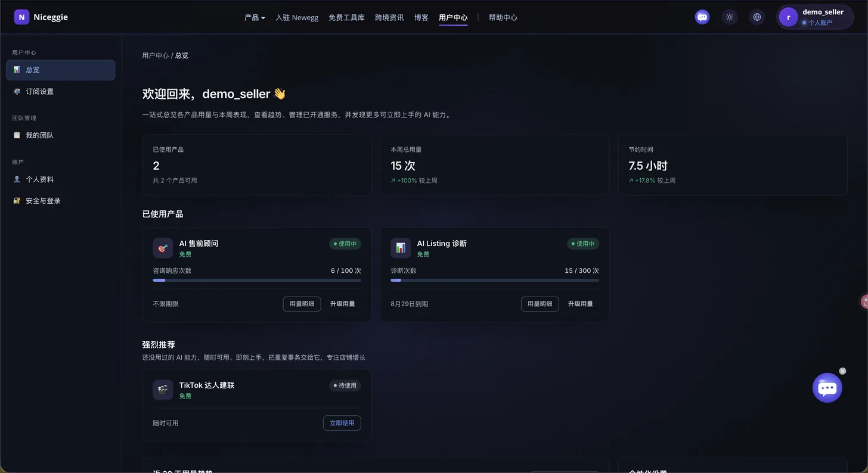Image resolution: width=868 pixels, height=473 pixels.
Task: Click 用量明细 for AI 售前顾问
Action: click(x=302, y=304)
